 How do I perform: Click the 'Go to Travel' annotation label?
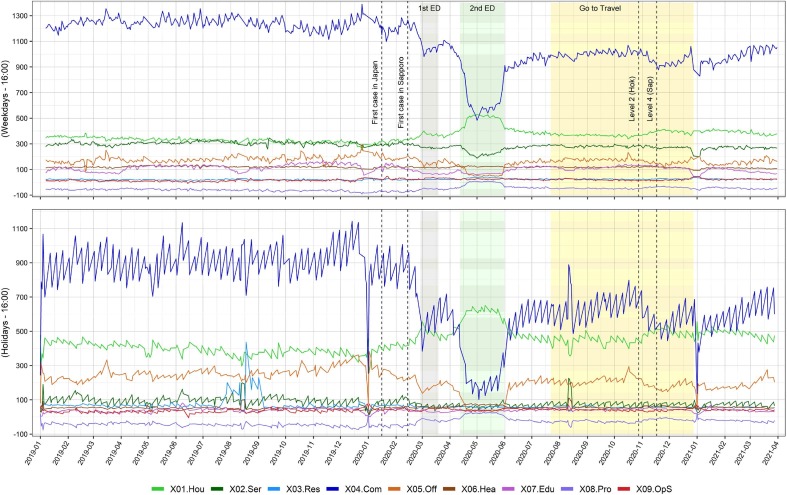tap(600, 8)
